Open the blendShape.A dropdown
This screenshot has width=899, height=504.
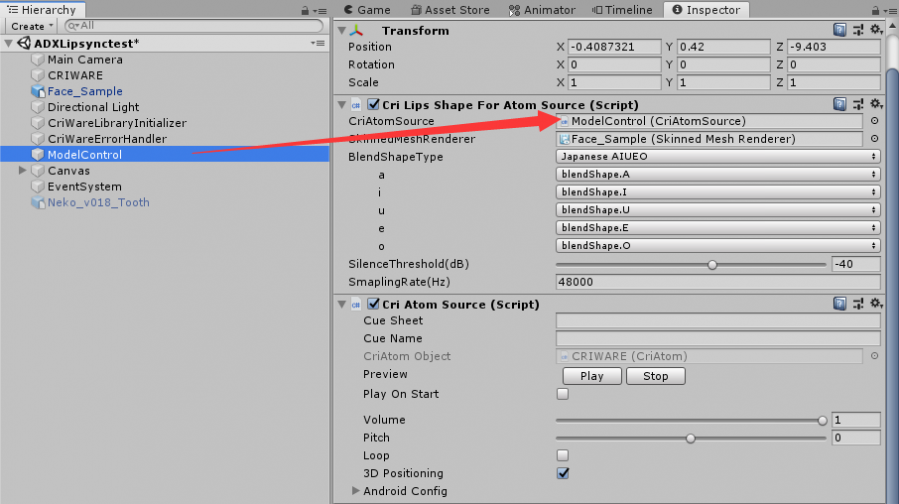pos(718,174)
